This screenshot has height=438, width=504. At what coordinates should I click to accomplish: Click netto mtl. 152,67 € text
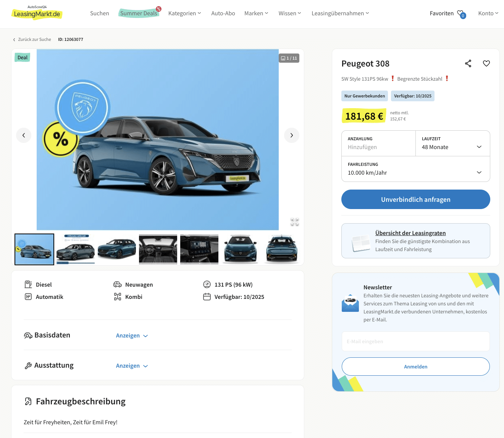(399, 116)
